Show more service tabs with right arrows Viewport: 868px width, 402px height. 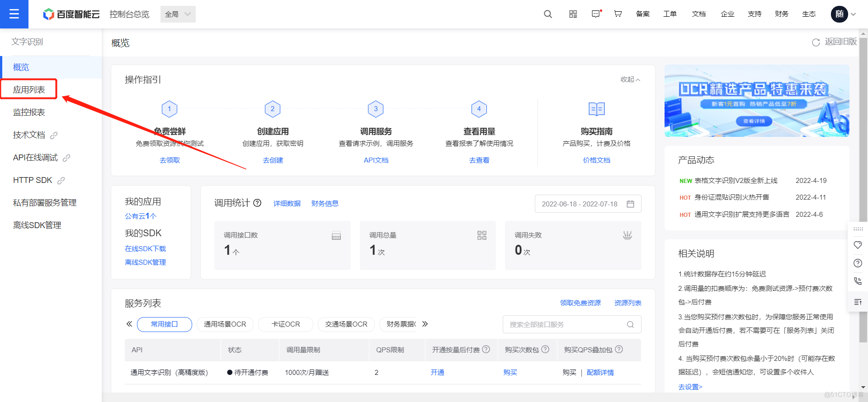pos(425,324)
